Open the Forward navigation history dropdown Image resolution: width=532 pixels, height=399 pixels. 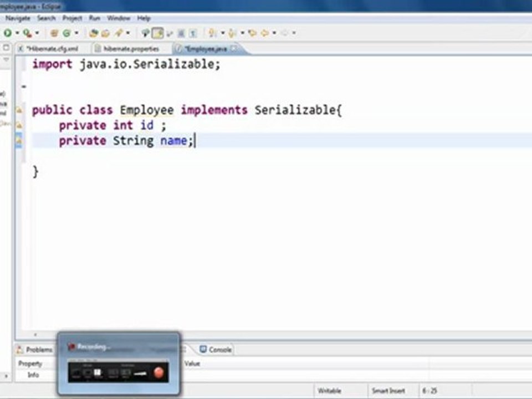click(x=294, y=33)
